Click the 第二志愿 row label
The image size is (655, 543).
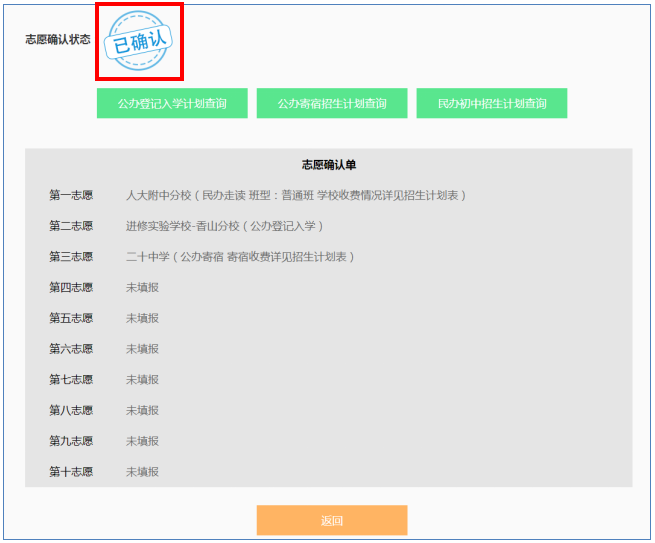[71, 226]
